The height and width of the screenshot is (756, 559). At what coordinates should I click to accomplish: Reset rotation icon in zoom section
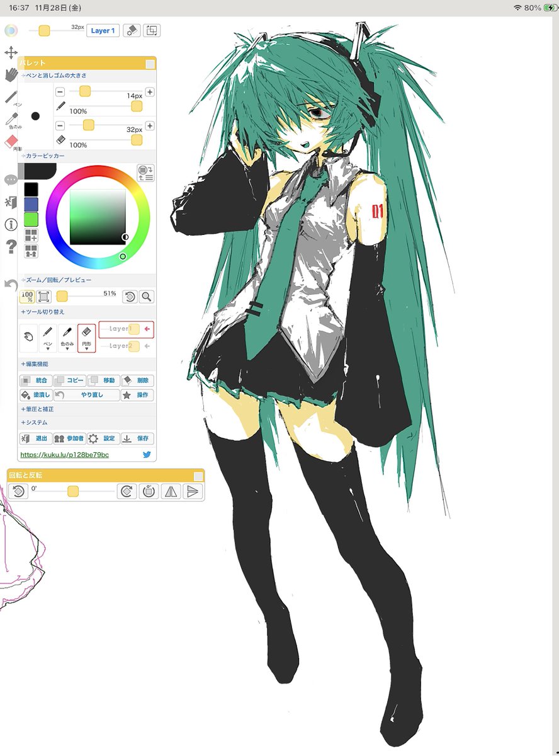(130, 297)
